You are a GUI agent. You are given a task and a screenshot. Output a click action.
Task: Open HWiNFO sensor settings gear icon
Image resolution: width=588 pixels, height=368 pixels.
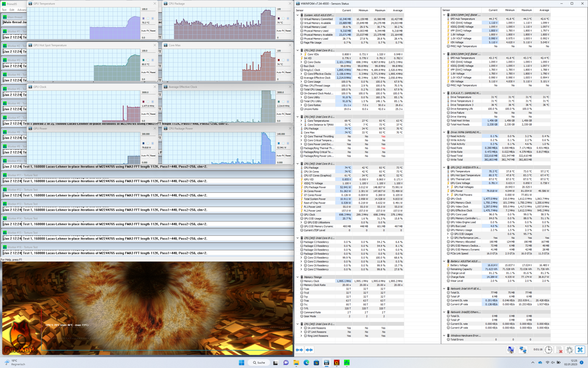click(569, 350)
